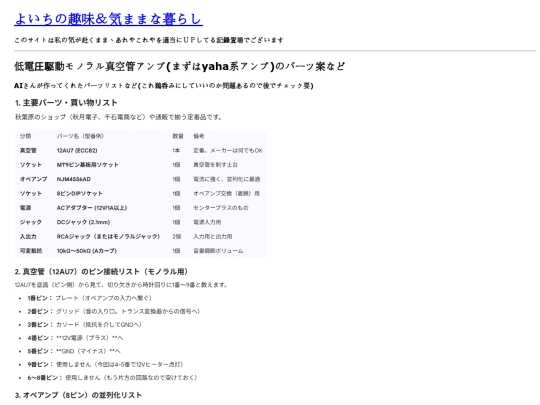The image size is (540, 405).
Task: Click the オペアンプ category cell
Action: [33, 179]
